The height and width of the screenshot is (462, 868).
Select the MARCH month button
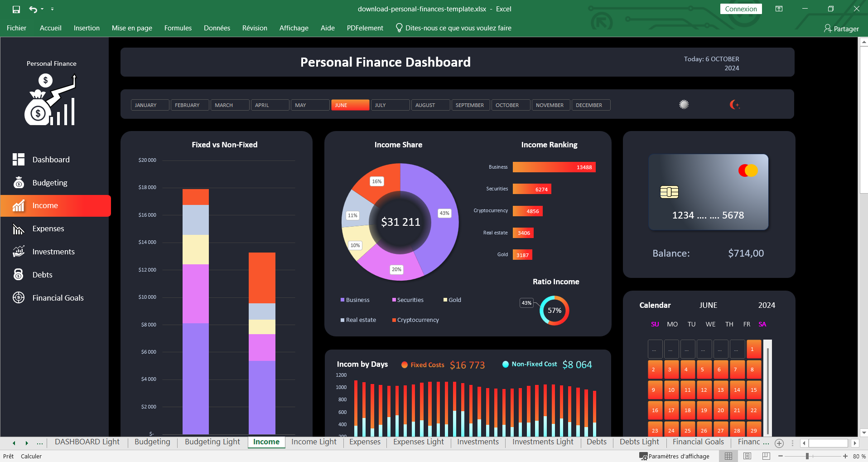click(x=230, y=105)
